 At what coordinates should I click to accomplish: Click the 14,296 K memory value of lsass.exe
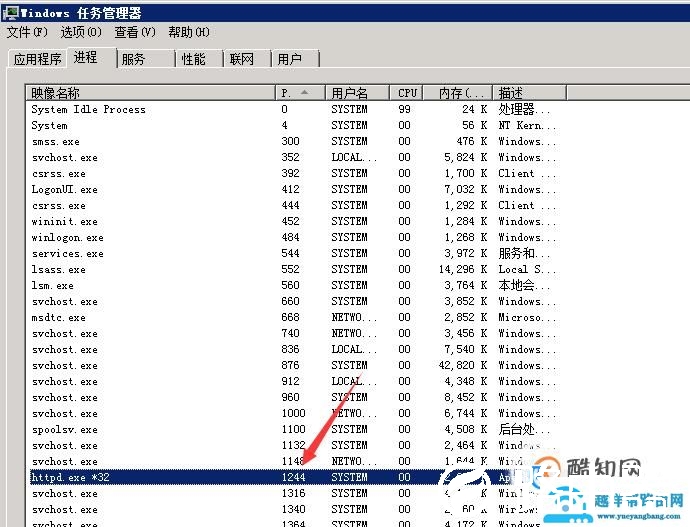[463, 269]
